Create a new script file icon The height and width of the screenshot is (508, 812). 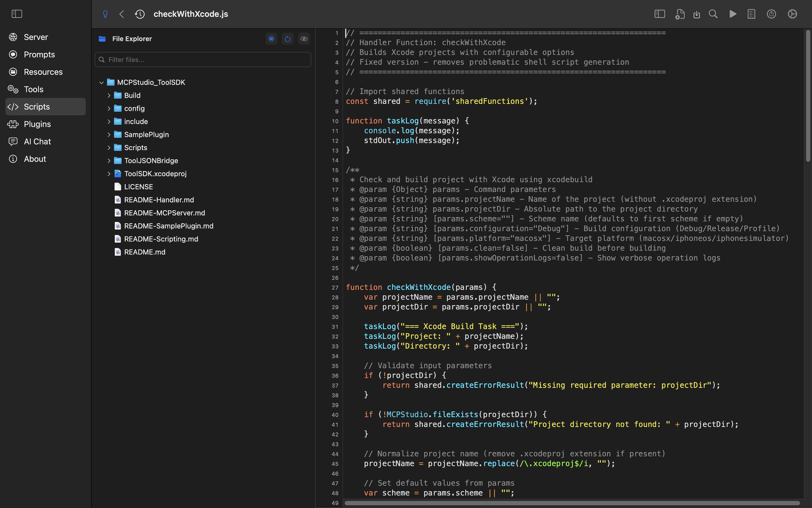(680, 14)
